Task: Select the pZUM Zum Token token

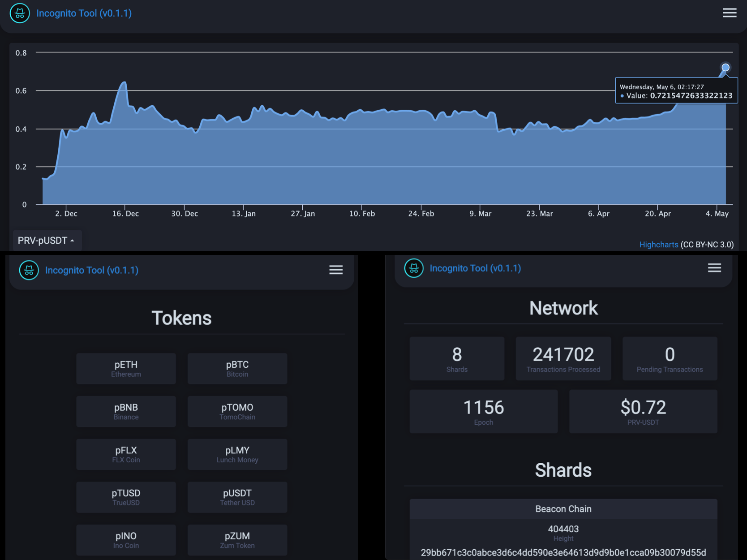Action: (x=237, y=540)
